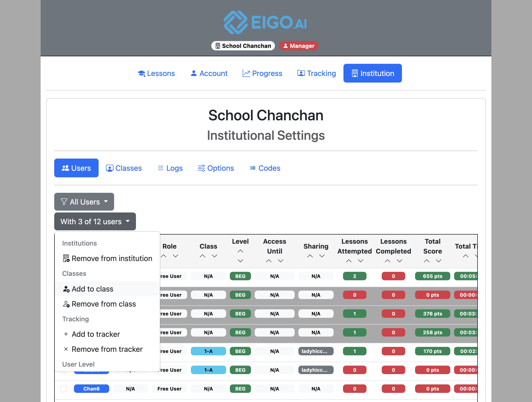532x402 pixels.
Task: Sort the Class column ascending
Action: 203,256
